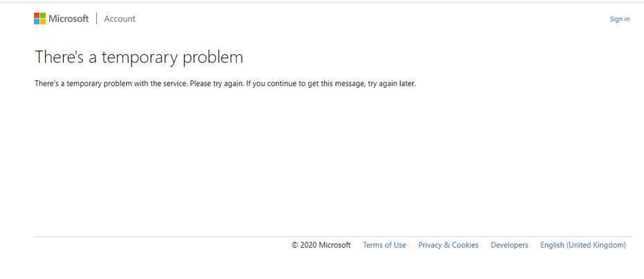Click the horizontal footer divider line
The height and width of the screenshot is (279, 644).
coord(332,237)
